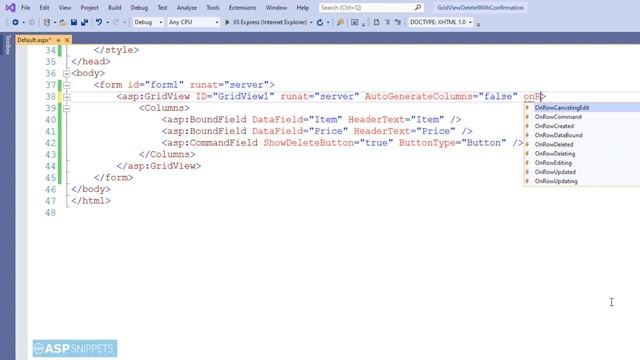Click the Visual Studio logo icon
Screen dimensions: 640x360
(x=10, y=7)
